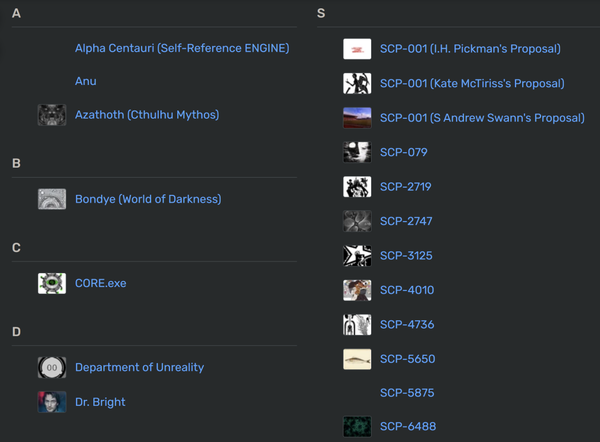
Task: Select SCP-001 (Kate McTiriss's Proposal) link
Action: [x=472, y=83]
